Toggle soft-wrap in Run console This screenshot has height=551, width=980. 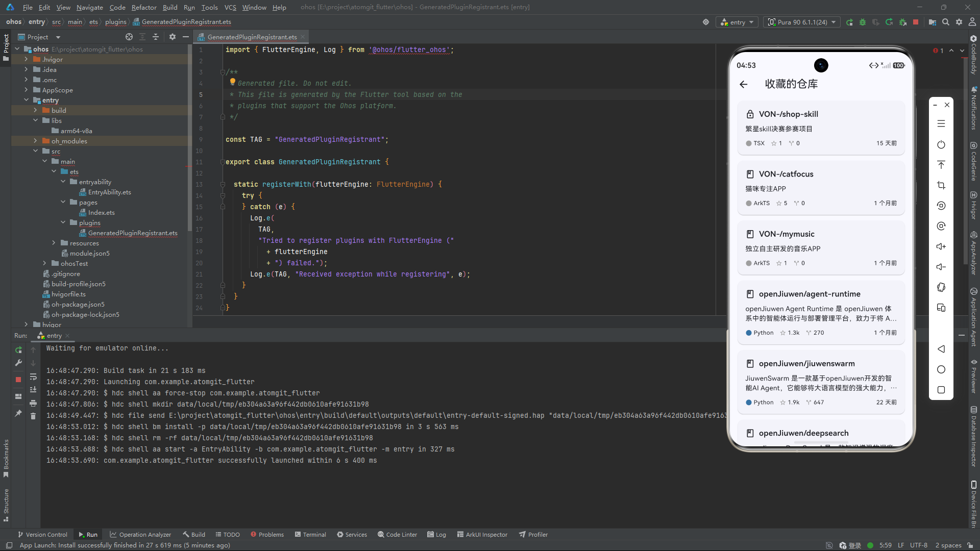coord(33,377)
